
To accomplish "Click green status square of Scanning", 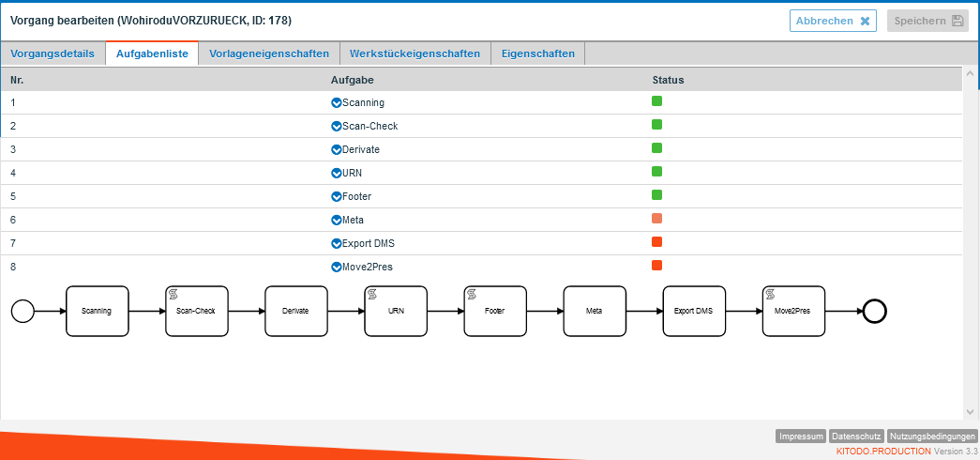I will 657,101.
